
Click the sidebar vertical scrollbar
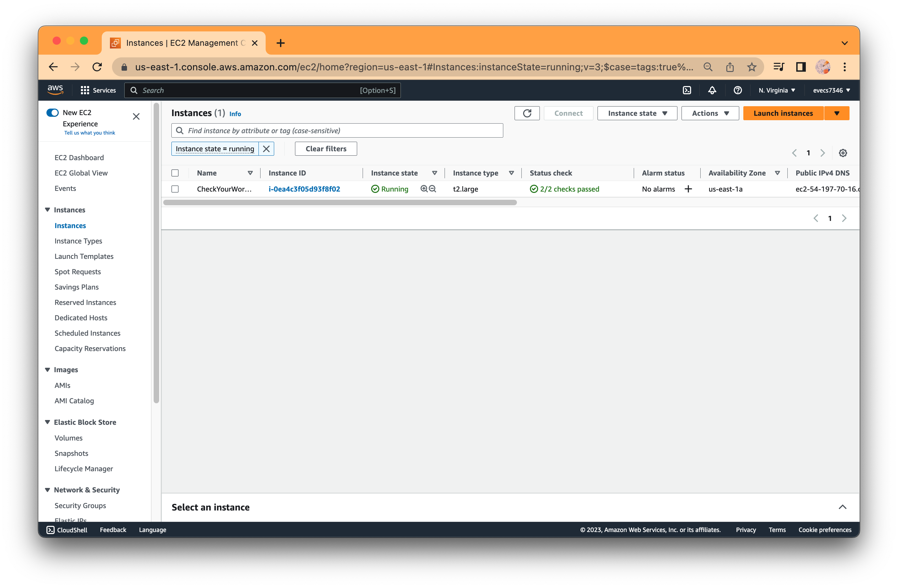(156, 253)
